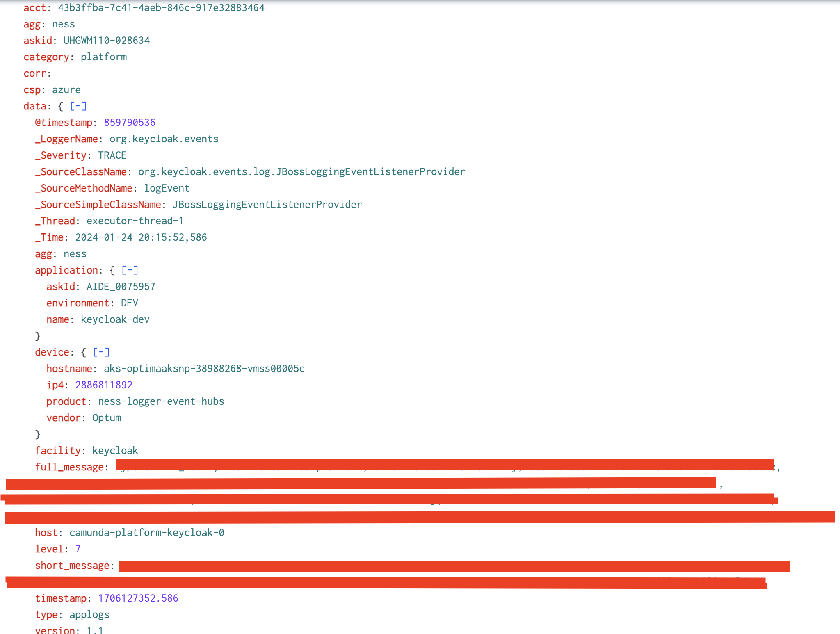Select the ip4 value 2886811892
The width and height of the screenshot is (840, 634).
coord(104,385)
